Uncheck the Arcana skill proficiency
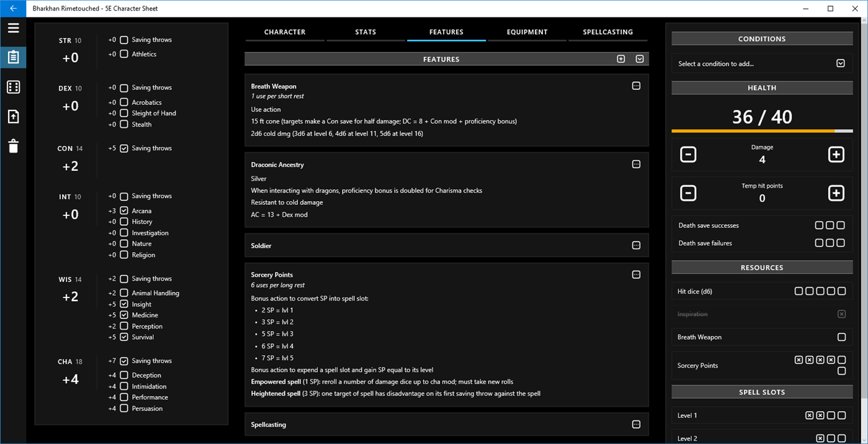 click(123, 210)
